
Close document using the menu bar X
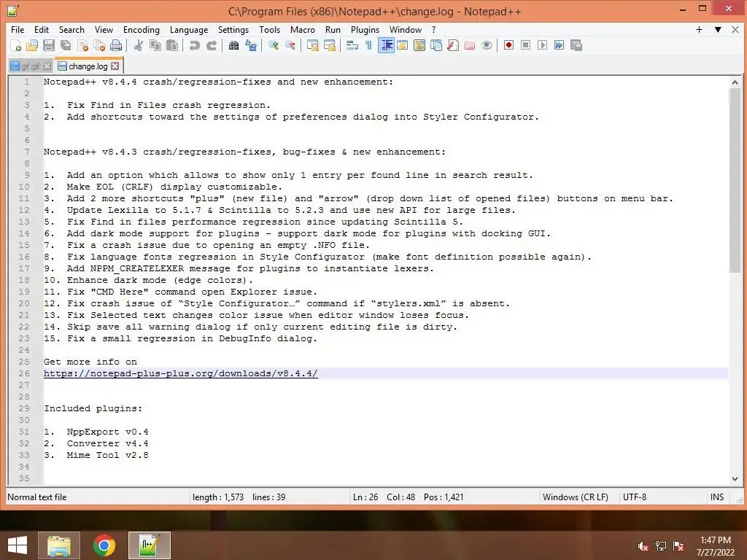click(x=735, y=29)
